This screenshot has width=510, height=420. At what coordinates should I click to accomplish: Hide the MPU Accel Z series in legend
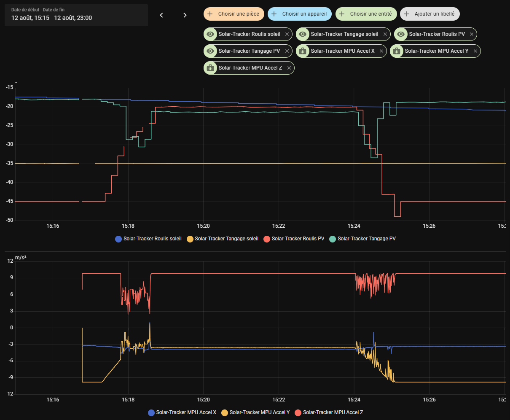coord(329,412)
